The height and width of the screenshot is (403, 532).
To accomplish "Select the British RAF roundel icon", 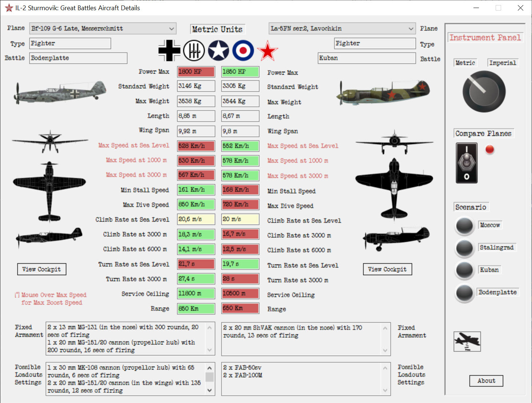I will pyautogui.click(x=243, y=50).
